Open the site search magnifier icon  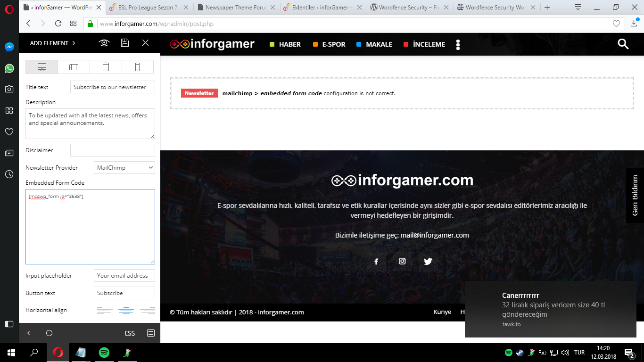pyautogui.click(x=623, y=44)
